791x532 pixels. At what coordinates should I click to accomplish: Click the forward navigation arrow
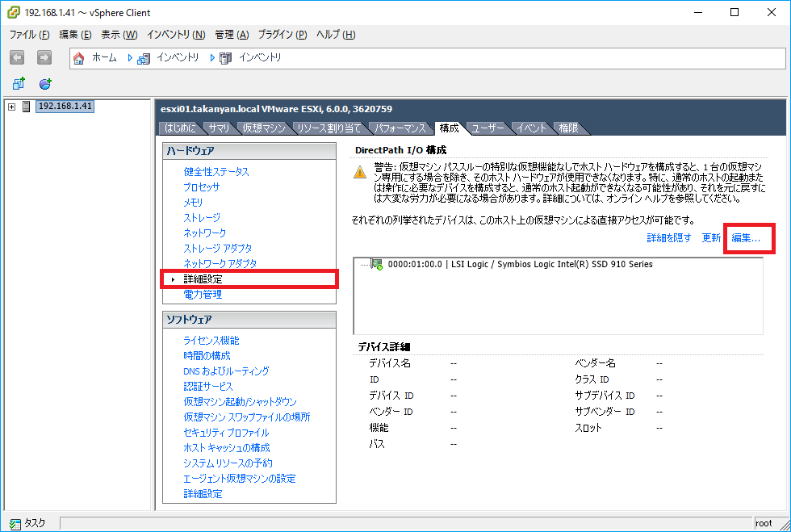pos(44,57)
